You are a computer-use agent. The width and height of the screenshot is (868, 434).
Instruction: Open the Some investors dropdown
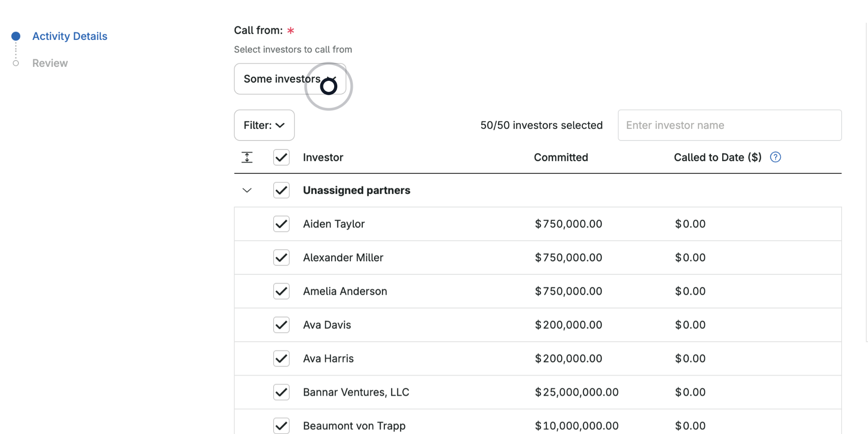289,79
